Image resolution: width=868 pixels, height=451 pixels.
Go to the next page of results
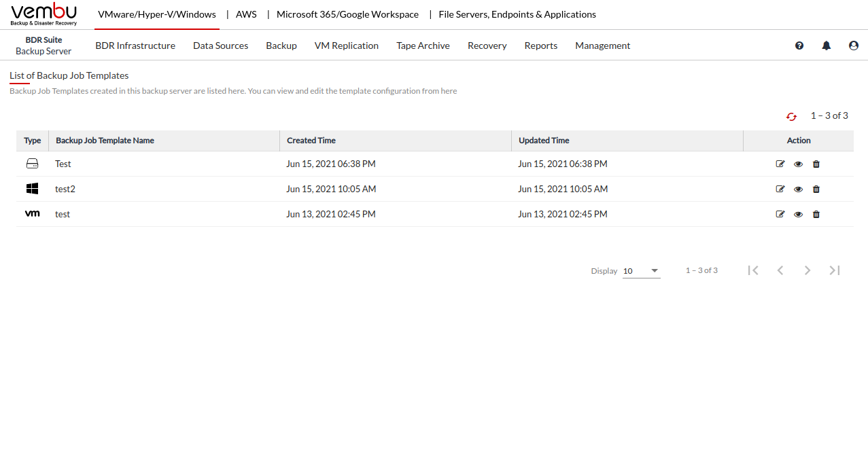808,270
